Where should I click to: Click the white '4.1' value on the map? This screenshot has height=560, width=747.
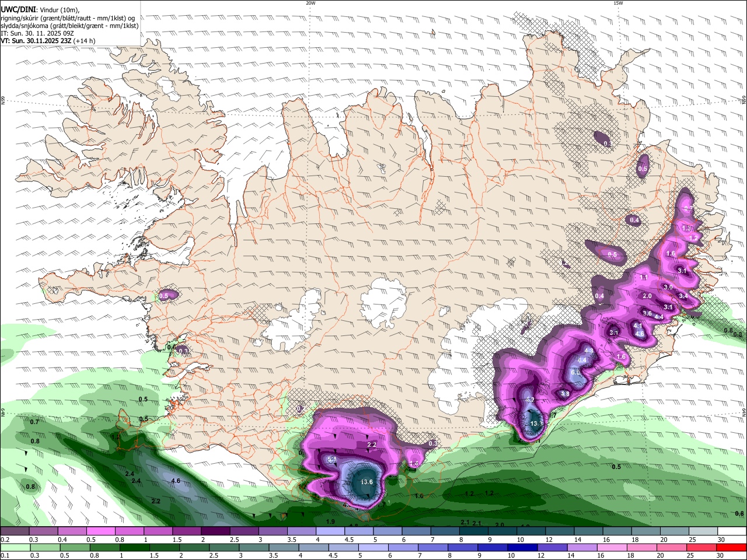[x=638, y=326]
